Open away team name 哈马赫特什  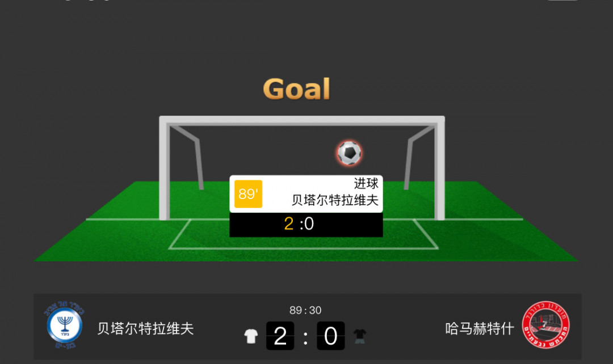pyautogui.click(x=479, y=328)
